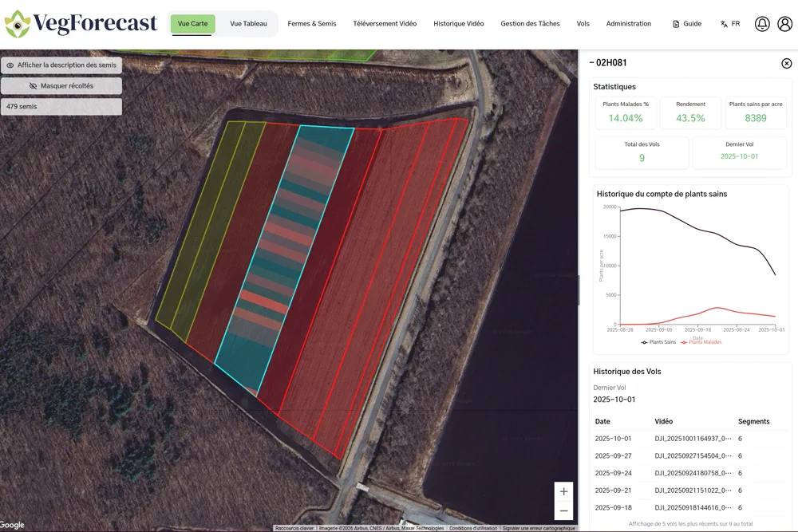Viewport: 798px width, 532px height.
Task: Click the Plants Malades % 14.04% card
Action: pyautogui.click(x=626, y=112)
